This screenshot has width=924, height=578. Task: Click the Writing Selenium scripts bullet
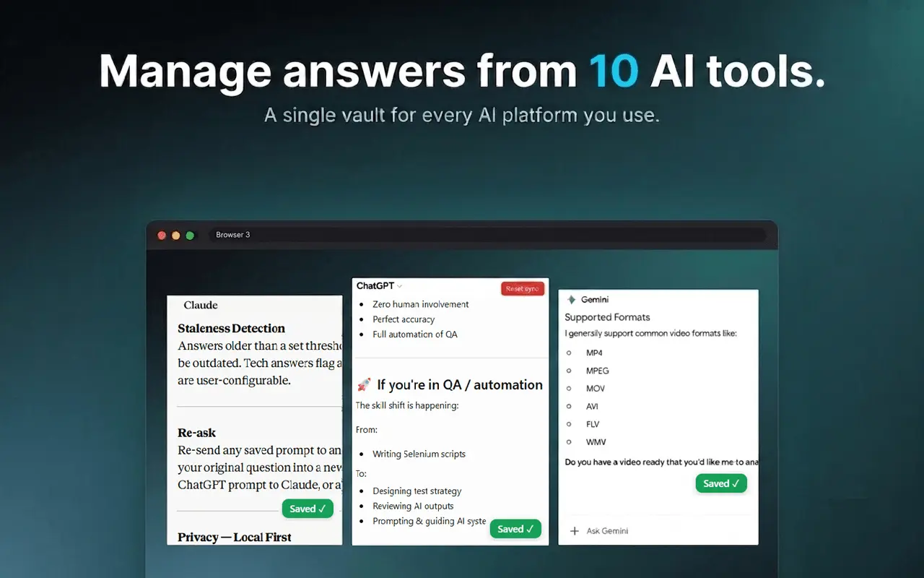click(419, 454)
